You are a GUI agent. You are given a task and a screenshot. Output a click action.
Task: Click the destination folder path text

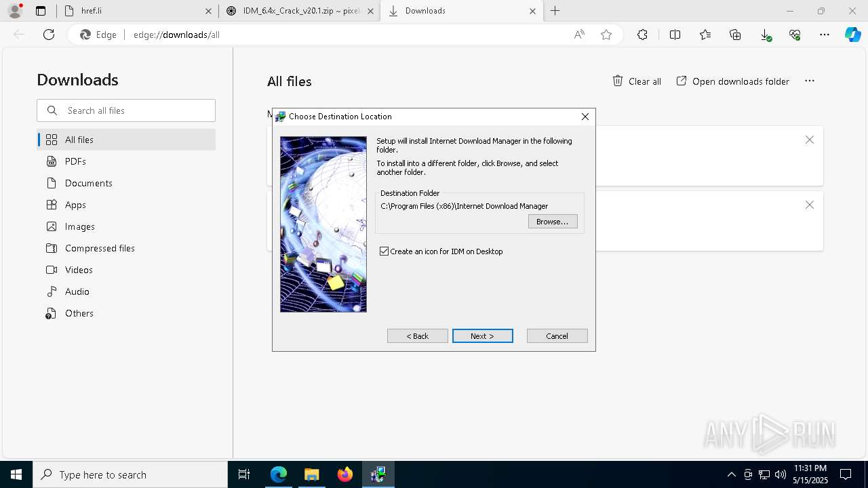pyautogui.click(x=465, y=206)
